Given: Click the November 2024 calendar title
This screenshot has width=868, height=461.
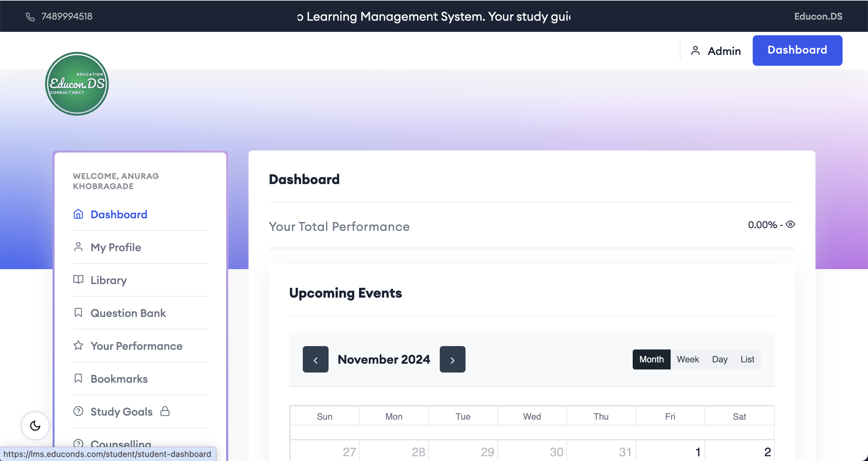Looking at the screenshot, I should coord(384,359).
